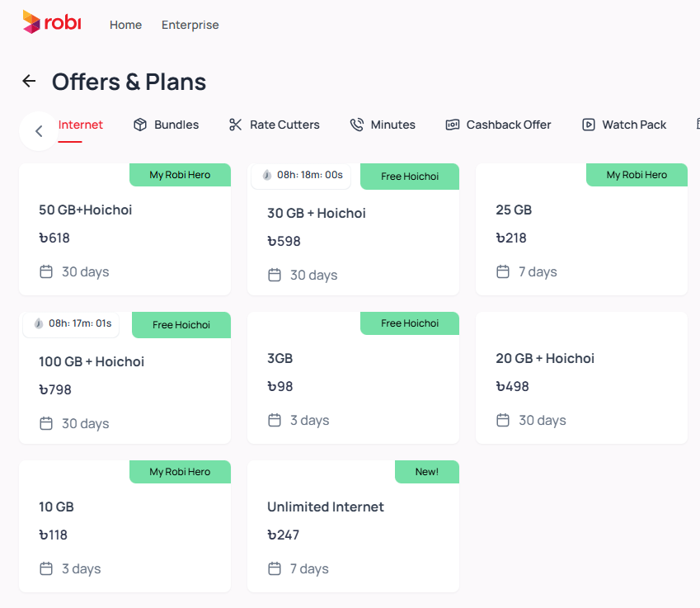Click the Rate Cutters scissors icon

(236, 125)
